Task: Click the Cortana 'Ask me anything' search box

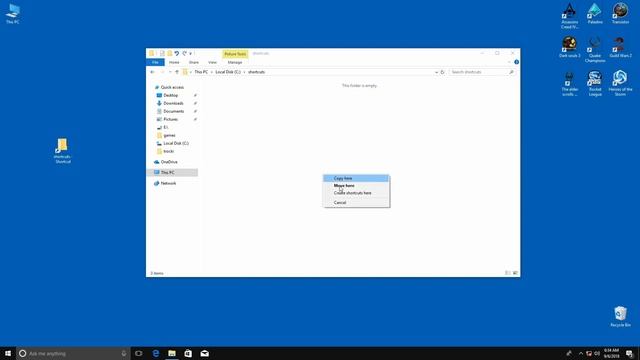Action: coord(73,353)
